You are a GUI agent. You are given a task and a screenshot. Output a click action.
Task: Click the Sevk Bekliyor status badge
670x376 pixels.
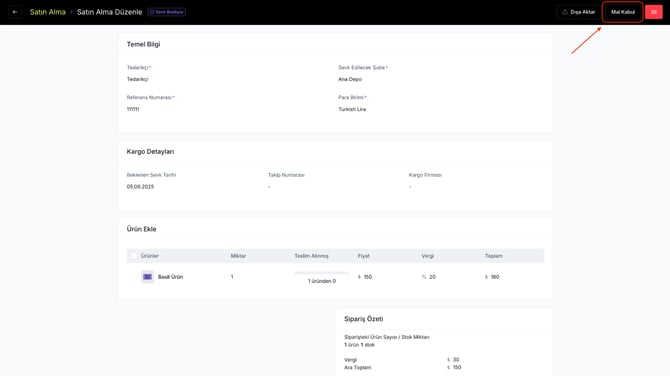pos(167,12)
